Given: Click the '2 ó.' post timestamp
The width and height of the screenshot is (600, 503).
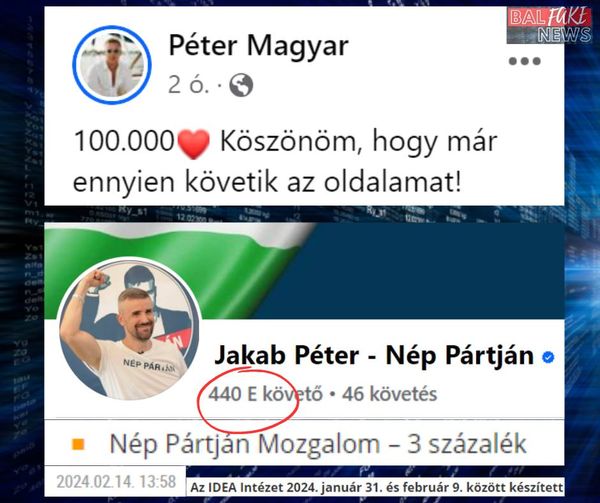Looking at the screenshot, I should (189, 85).
